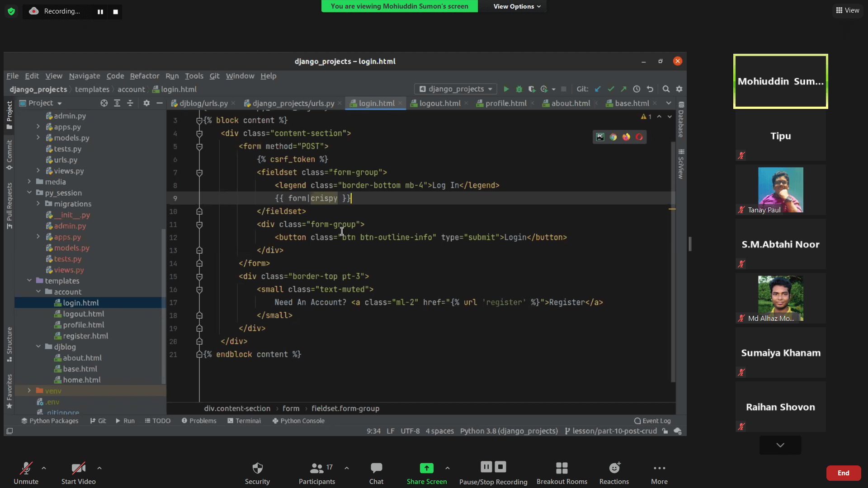Open the Python Console
Viewport: 868px width, 488px height.
pyautogui.click(x=301, y=421)
